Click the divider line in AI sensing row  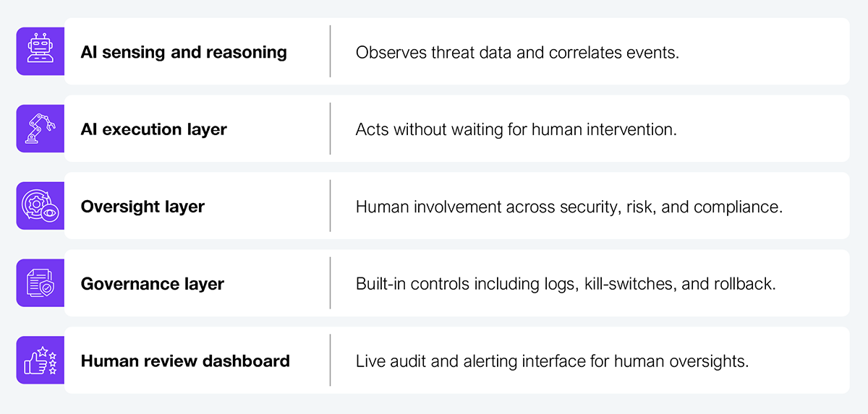pos(331,51)
